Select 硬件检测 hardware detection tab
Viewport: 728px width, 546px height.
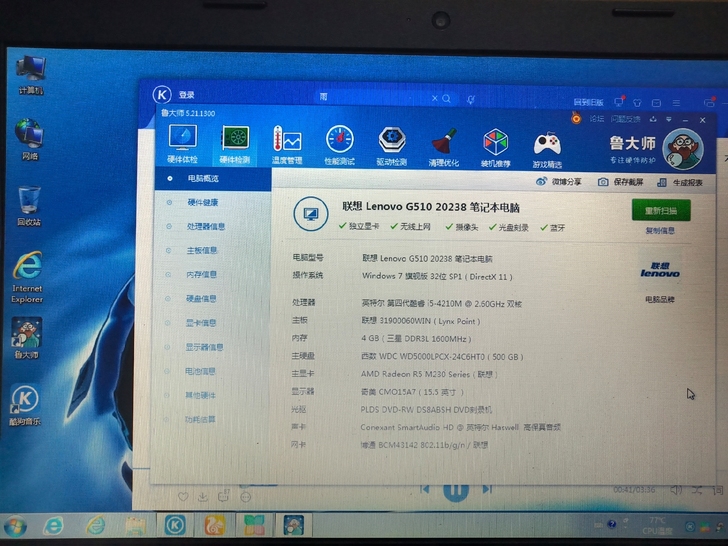[x=234, y=145]
